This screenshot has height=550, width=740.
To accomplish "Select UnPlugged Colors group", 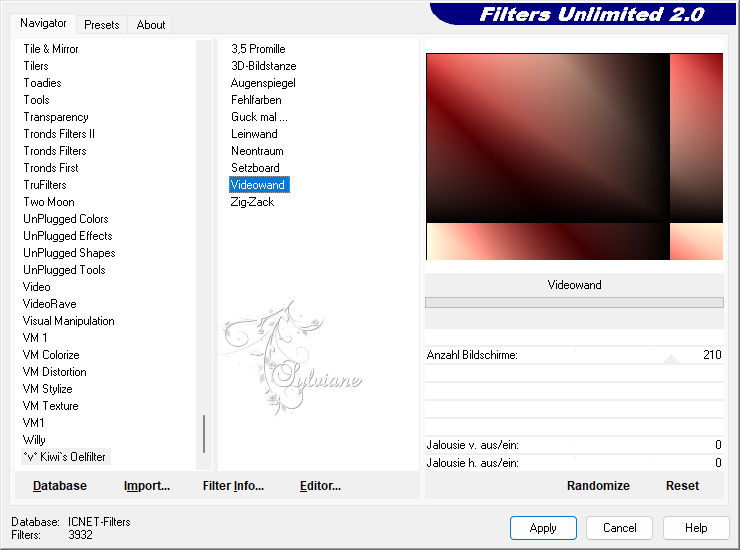I will [x=66, y=219].
